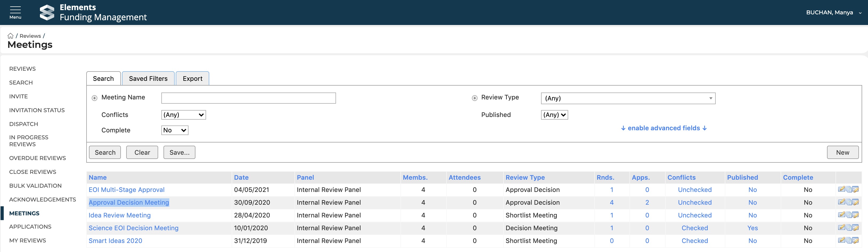Click the New button
The image size is (868, 252).
(842, 152)
